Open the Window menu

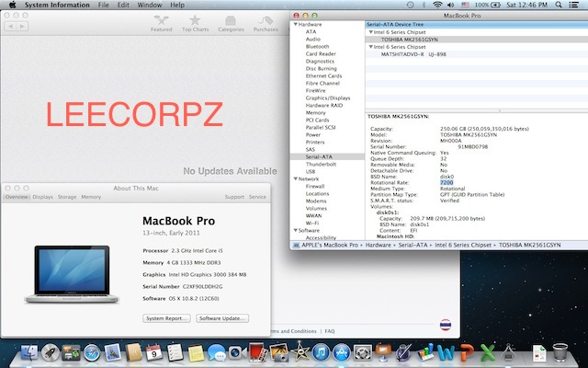coord(149,5)
